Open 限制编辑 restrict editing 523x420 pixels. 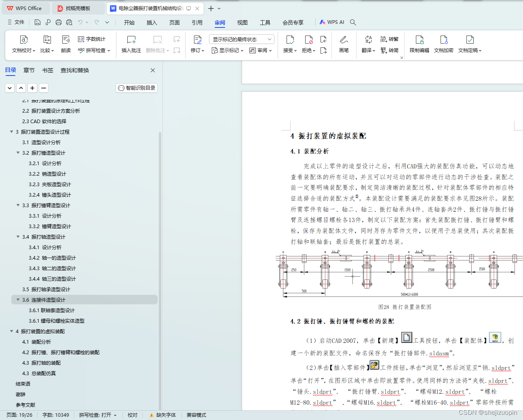pyautogui.click(x=420, y=44)
